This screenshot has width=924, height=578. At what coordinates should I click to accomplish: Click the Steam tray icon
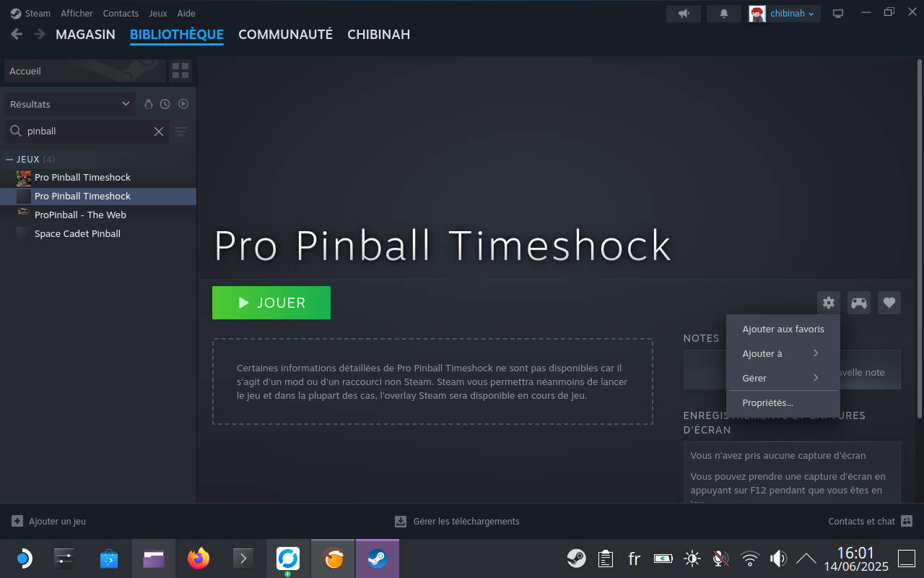(576, 558)
